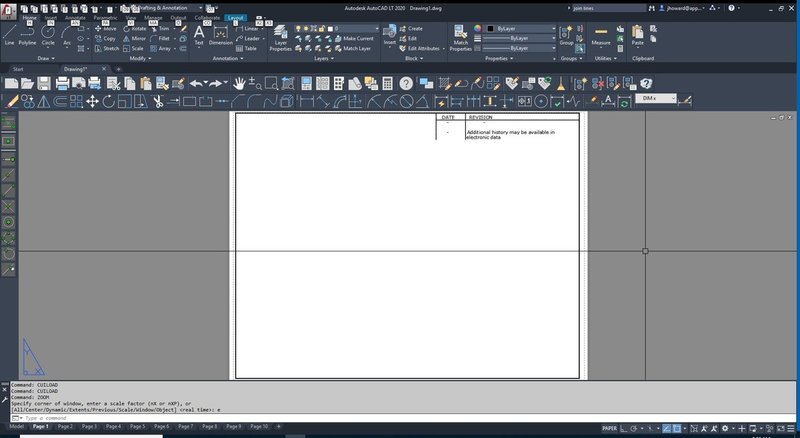Image resolution: width=800 pixels, height=438 pixels.
Task: Click the Pan hand icon in toolbar
Action: (x=240, y=83)
